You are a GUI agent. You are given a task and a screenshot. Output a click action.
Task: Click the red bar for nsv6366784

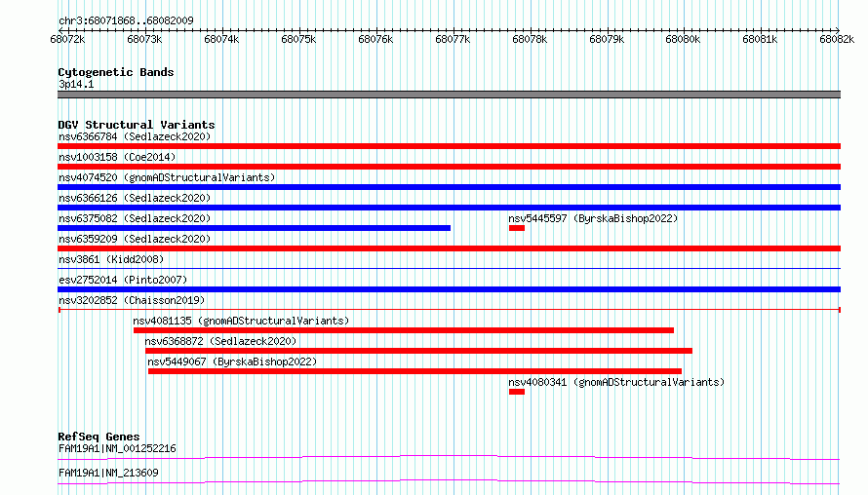tap(449, 146)
